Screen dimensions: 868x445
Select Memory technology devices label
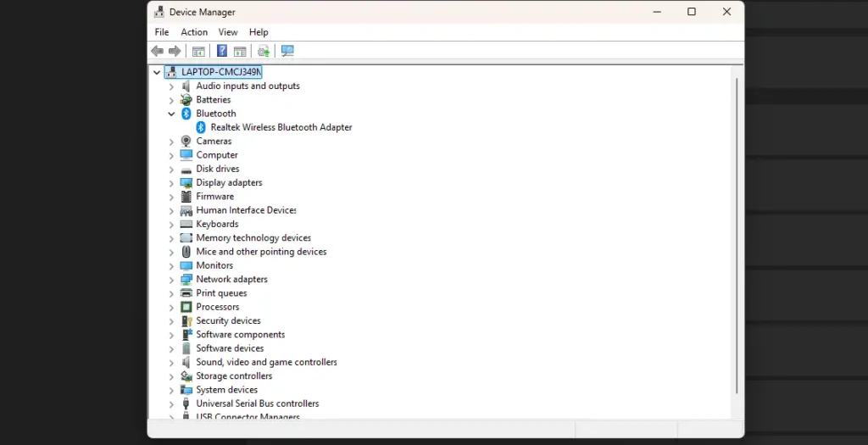253,238
